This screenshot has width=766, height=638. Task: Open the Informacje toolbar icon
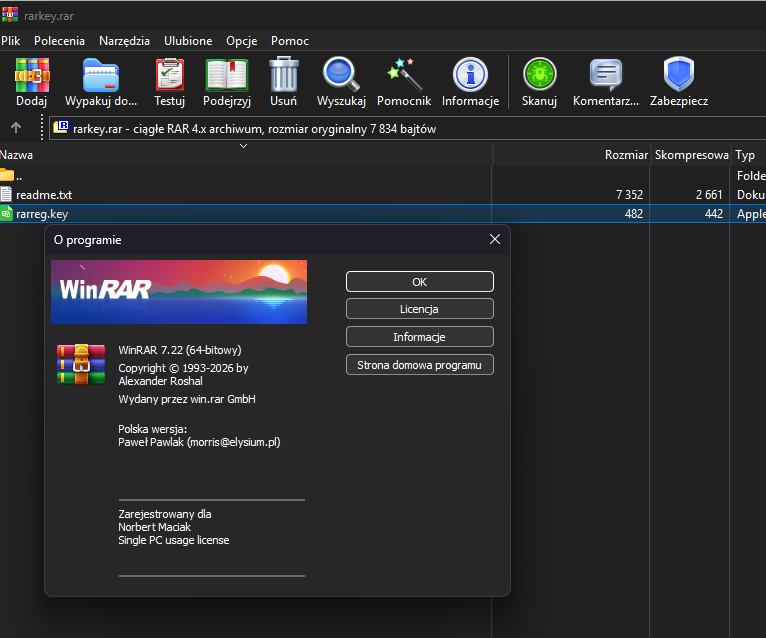470,75
